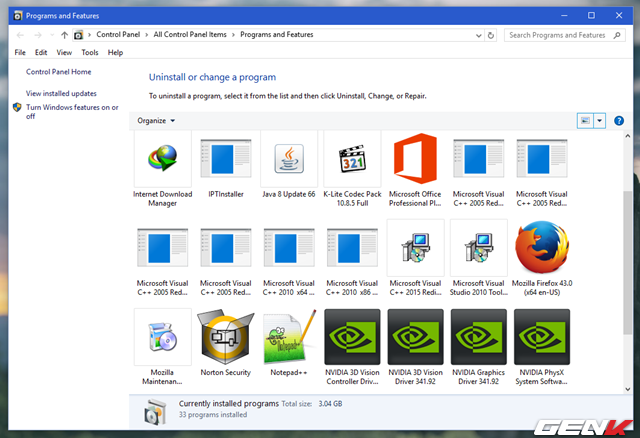Click the Search Programs and Features field

(564, 35)
